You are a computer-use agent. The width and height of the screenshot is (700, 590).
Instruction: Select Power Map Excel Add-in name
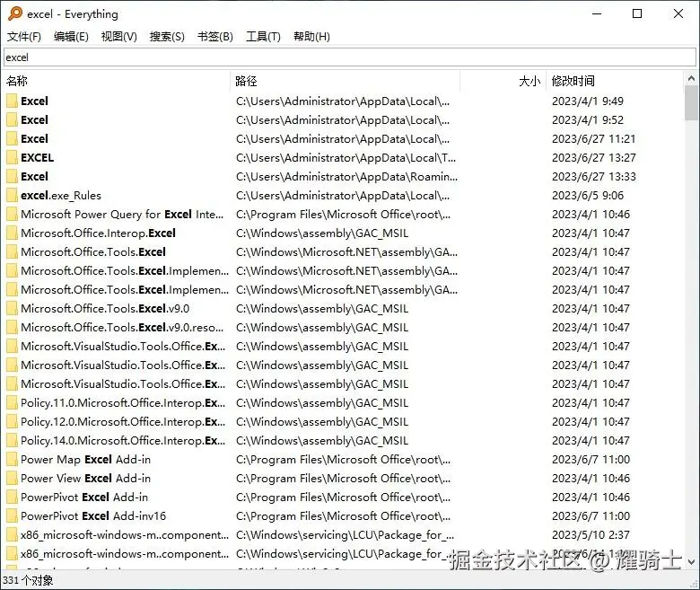coord(85,459)
